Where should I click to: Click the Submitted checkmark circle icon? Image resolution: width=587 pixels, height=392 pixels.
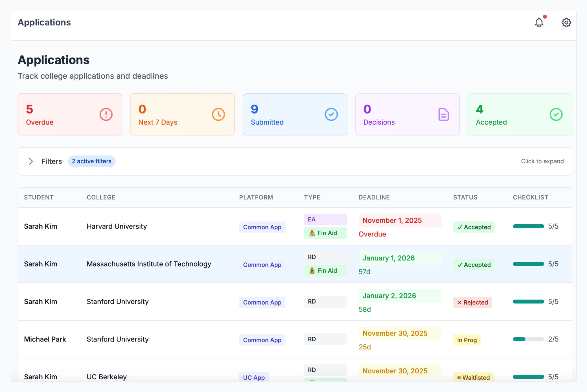click(331, 114)
